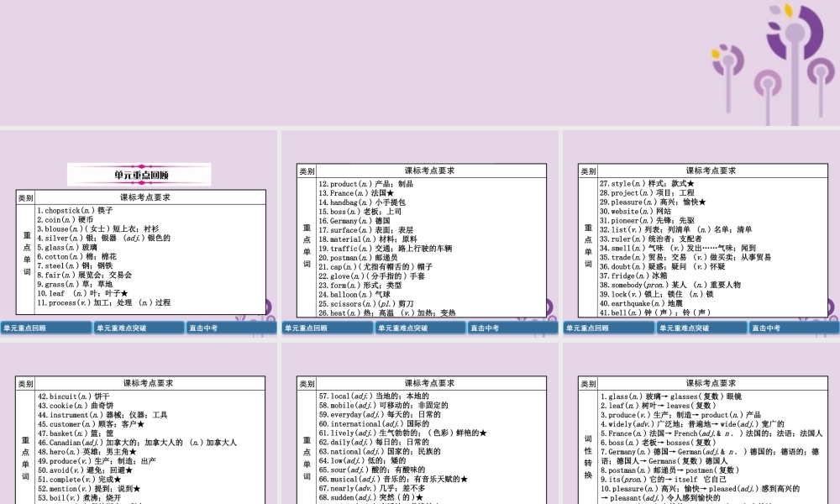Open the slide starting with 57.local
Image resolution: width=840 pixels, height=504 pixels.
420,423
